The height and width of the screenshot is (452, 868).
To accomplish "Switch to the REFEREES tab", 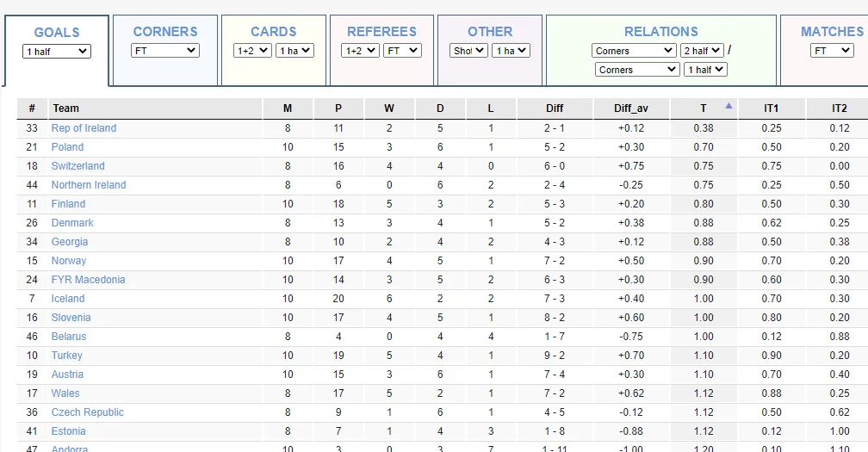I will coord(381,32).
